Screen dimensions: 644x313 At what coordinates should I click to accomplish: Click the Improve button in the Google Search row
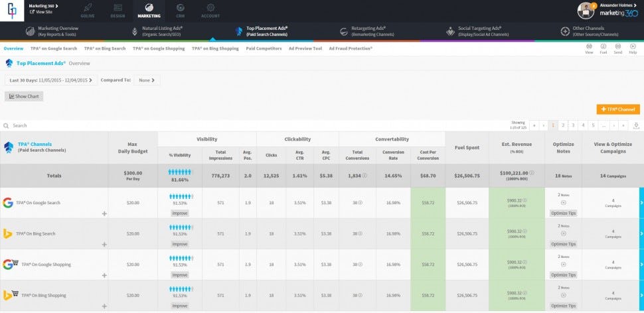pyautogui.click(x=180, y=214)
